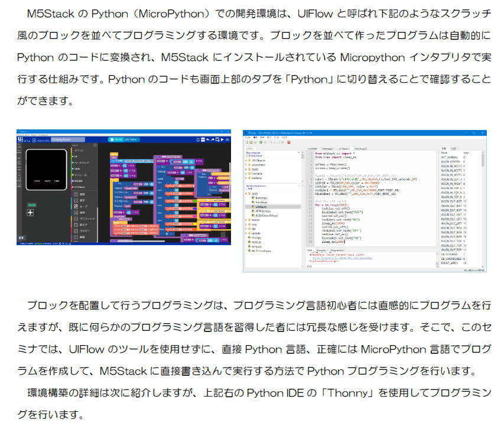Click the Drawing Board project name field

69,140
